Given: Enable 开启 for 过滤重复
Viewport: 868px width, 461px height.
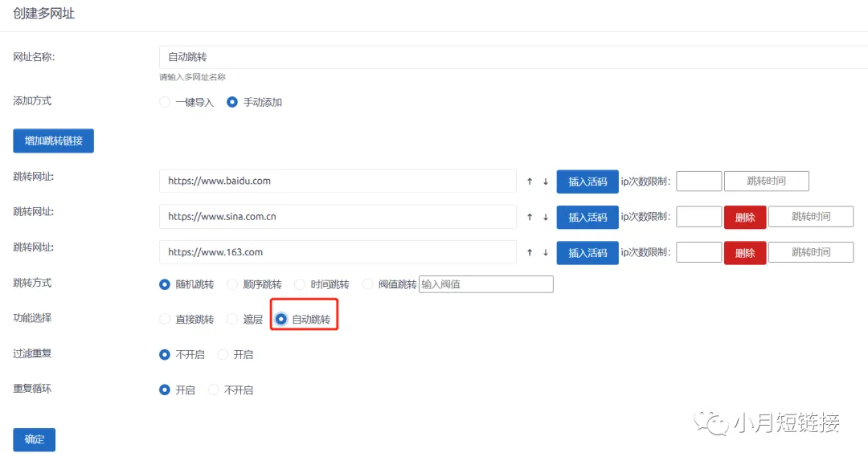Looking at the screenshot, I should (223, 355).
